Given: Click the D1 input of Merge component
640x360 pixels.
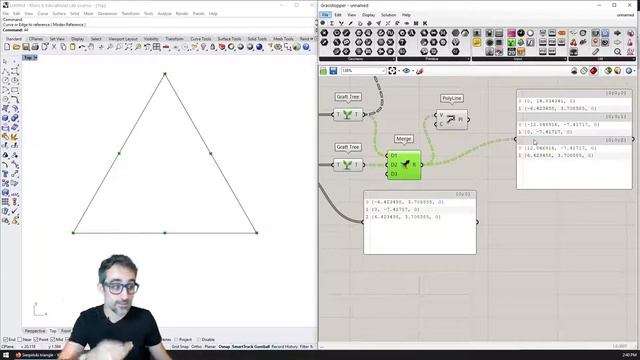Looking at the screenshot, I should pyautogui.click(x=393, y=156).
